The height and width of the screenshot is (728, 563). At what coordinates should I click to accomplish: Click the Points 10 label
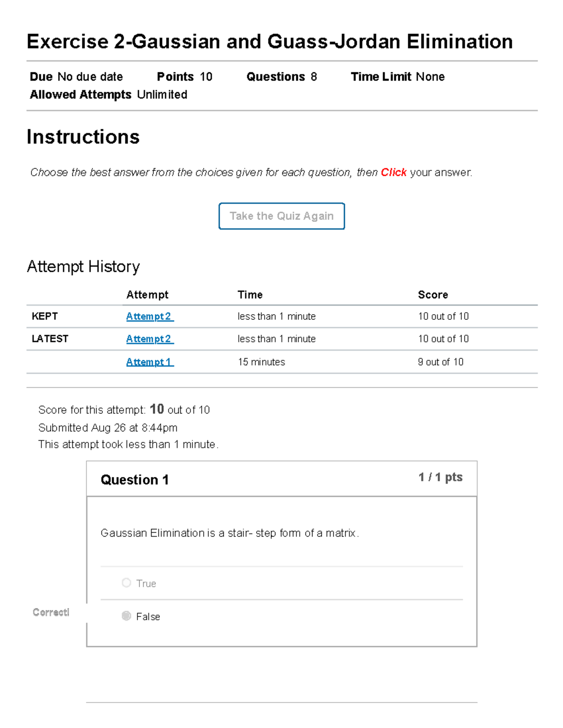coord(184,77)
